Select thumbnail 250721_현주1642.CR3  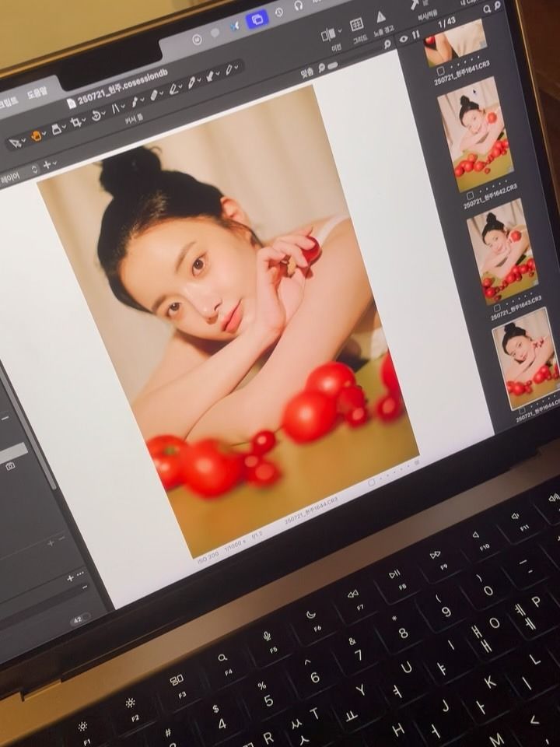(474, 135)
